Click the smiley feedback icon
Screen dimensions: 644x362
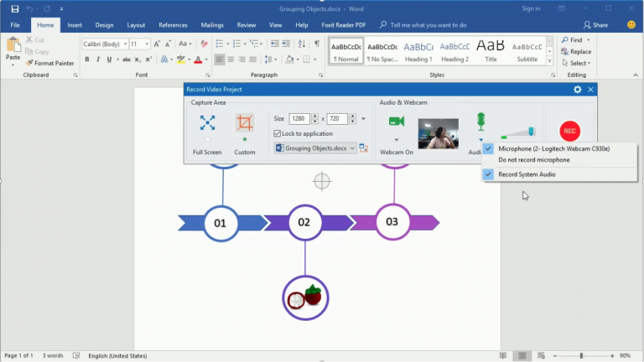coord(631,24)
